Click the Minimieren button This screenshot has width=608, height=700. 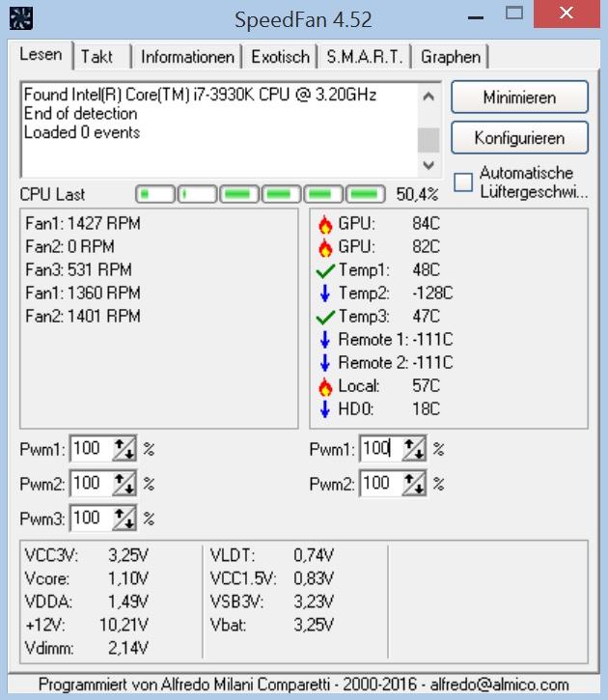(519, 98)
